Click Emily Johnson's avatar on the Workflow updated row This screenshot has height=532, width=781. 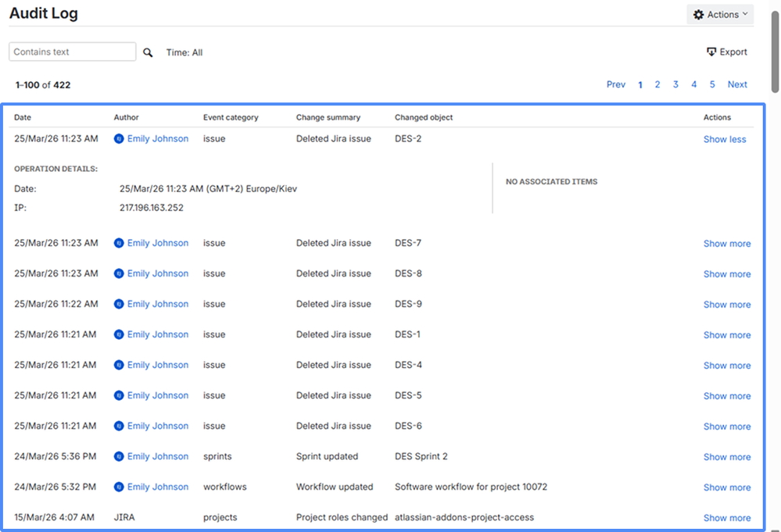(120, 487)
